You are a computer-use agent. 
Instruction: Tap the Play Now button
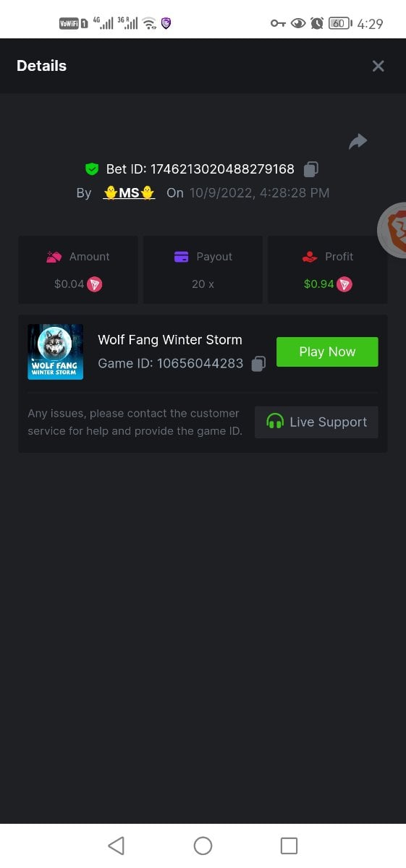[327, 352]
